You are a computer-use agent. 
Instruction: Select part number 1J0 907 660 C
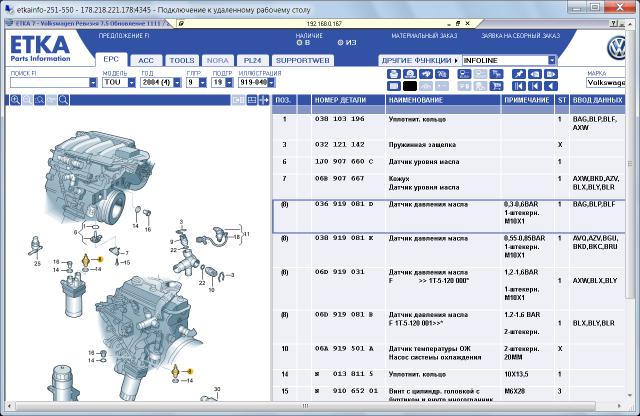(344, 162)
